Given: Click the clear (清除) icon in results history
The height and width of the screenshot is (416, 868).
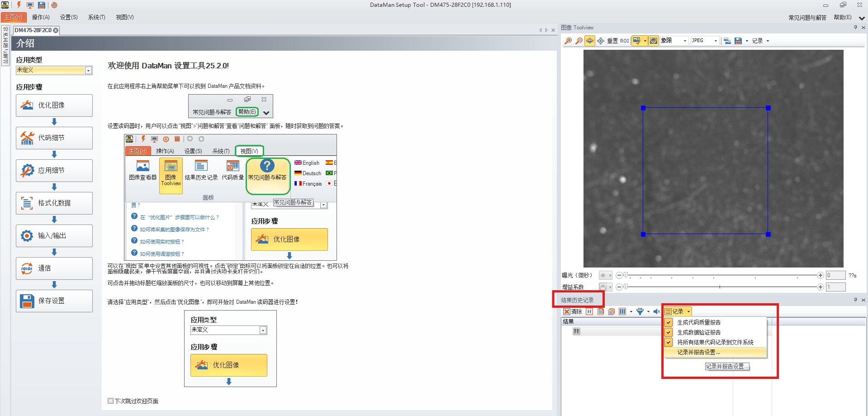Looking at the screenshot, I should tap(567, 311).
